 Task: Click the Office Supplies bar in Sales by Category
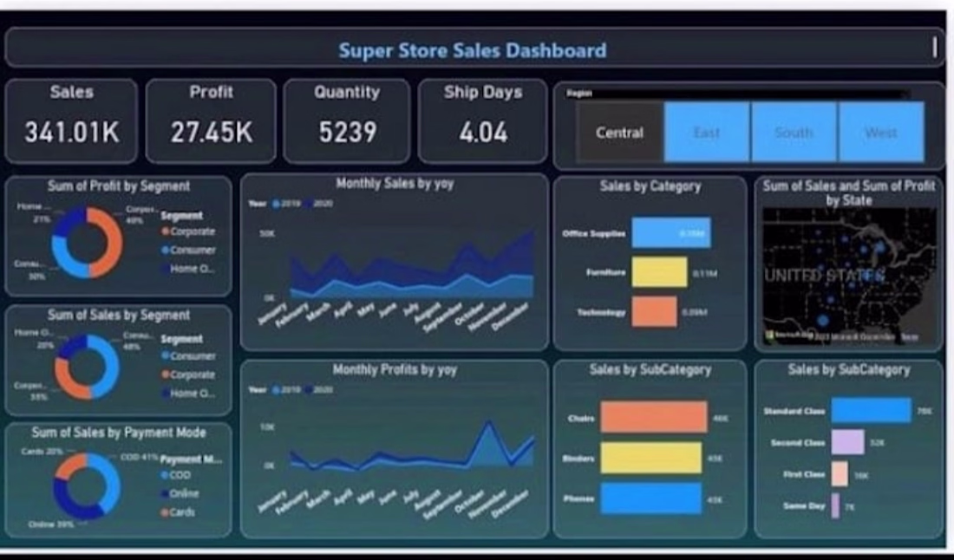[671, 233]
